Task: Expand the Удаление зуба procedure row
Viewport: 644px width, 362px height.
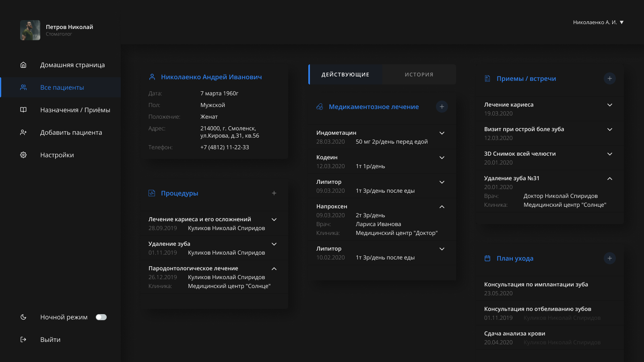Action: (x=274, y=244)
